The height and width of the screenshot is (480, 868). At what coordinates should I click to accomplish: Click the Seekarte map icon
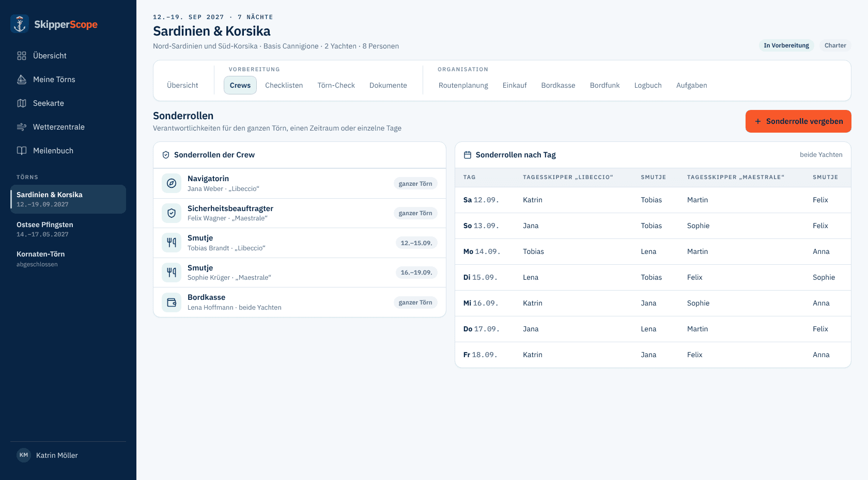coord(22,103)
